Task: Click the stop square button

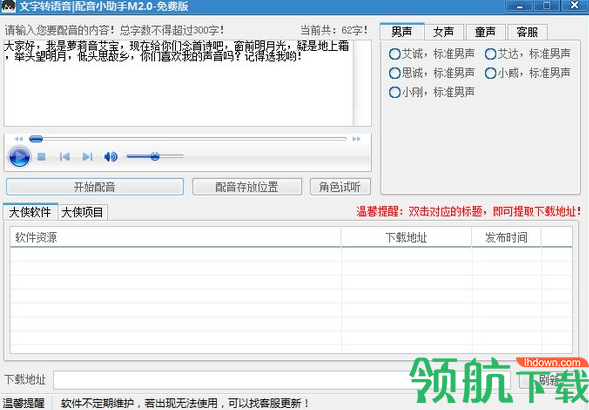Action: pyautogui.click(x=41, y=156)
